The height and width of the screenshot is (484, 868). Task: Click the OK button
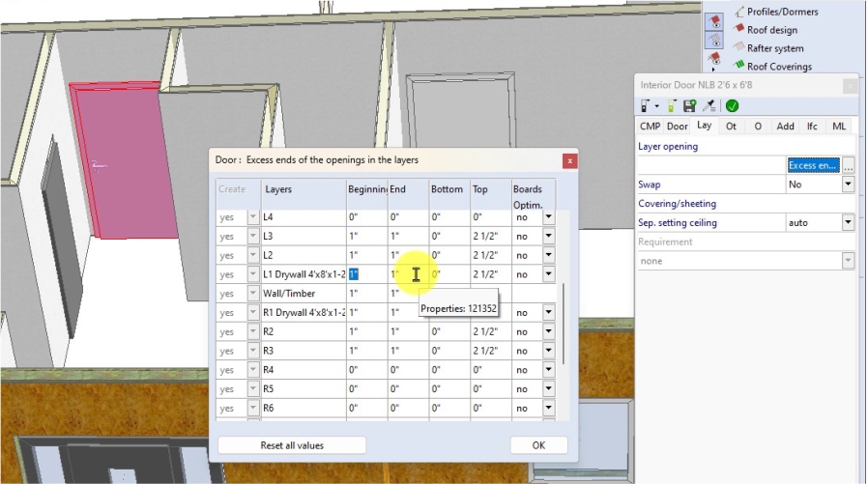tap(537, 445)
